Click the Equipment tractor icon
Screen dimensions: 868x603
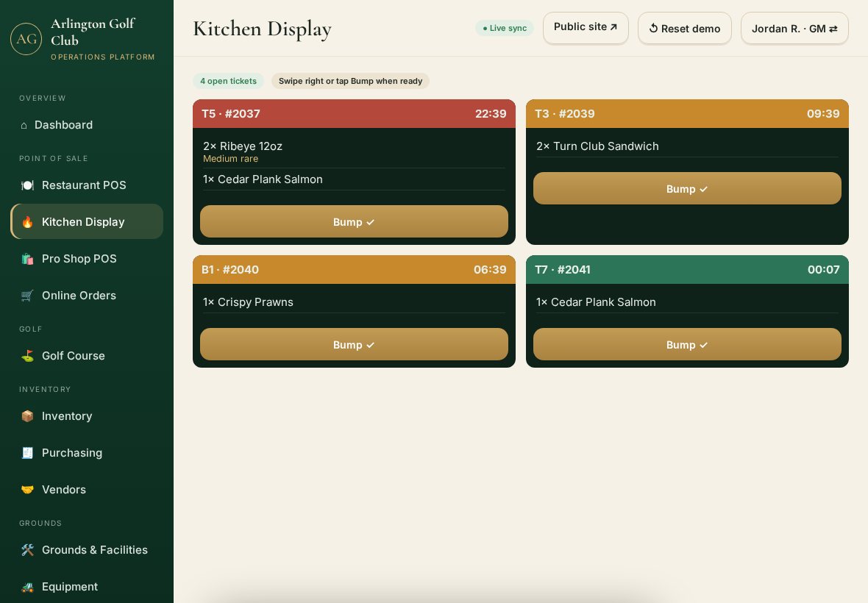[27, 586]
